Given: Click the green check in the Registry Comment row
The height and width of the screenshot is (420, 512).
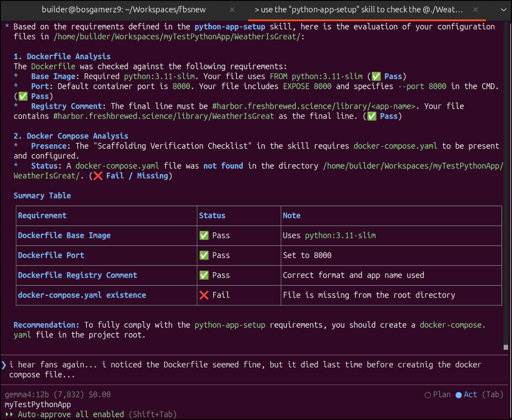Looking at the screenshot, I should tap(204, 275).
